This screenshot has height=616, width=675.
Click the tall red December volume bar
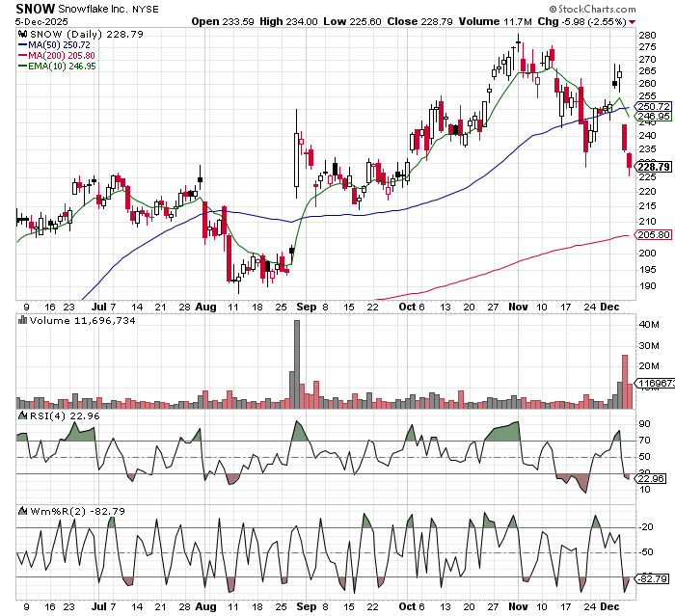coord(625,382)
